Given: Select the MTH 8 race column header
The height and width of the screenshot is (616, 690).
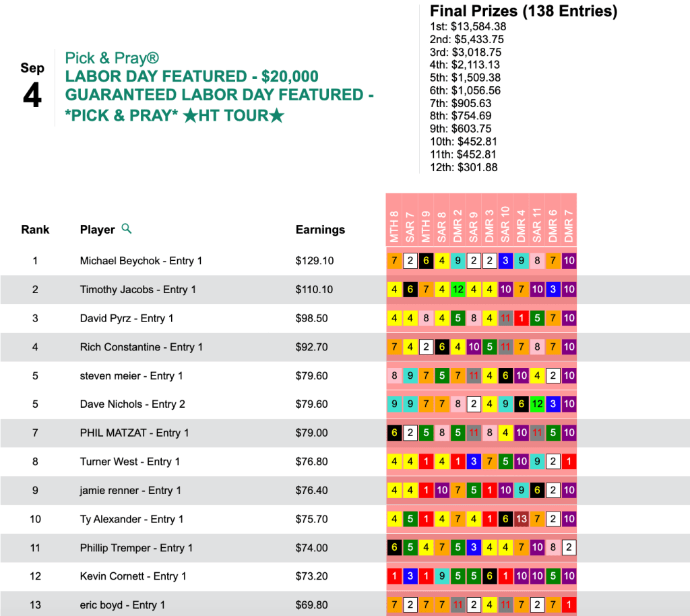Looking at the screenshot, I should 394,225.
